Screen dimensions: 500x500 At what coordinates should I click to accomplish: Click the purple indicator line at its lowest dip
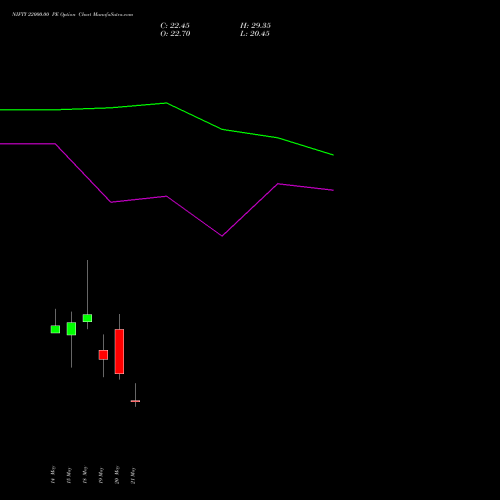pyautogui.click(x=222, y=236)
